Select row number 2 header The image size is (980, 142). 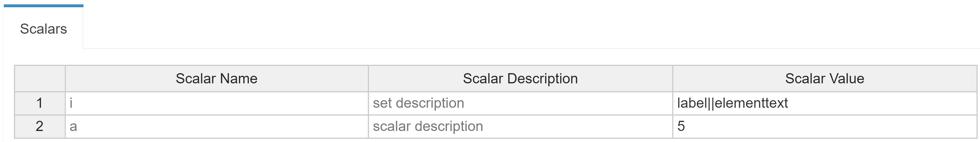coord(39,126)
